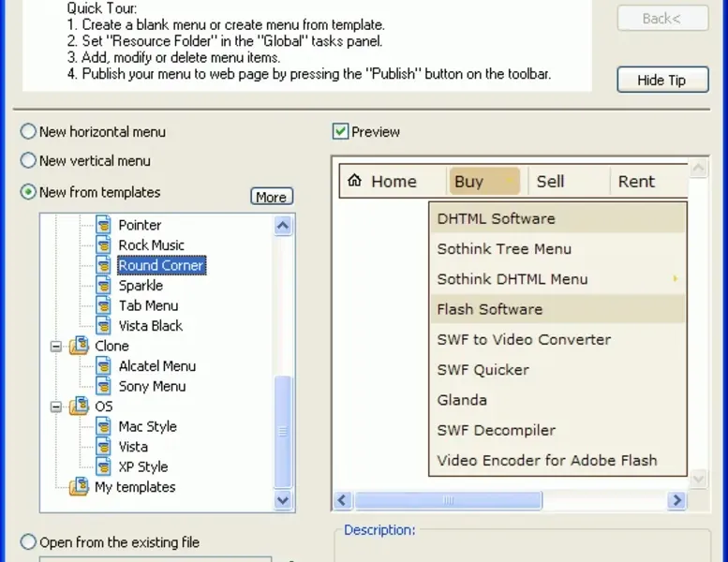Click the Sony Menu template icon
728x562 pixels.
click(x=104, y=386)
